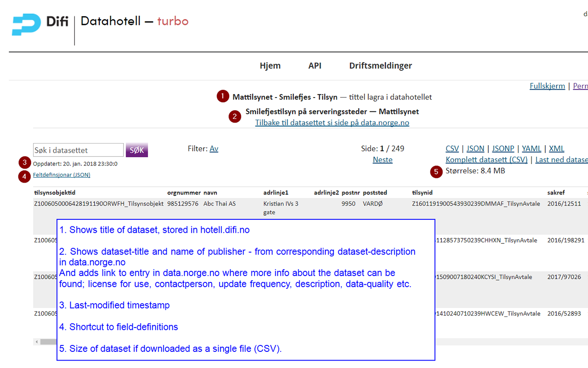
Task: Select the Abc Thai AS name cell
Action: click(220, 203)
